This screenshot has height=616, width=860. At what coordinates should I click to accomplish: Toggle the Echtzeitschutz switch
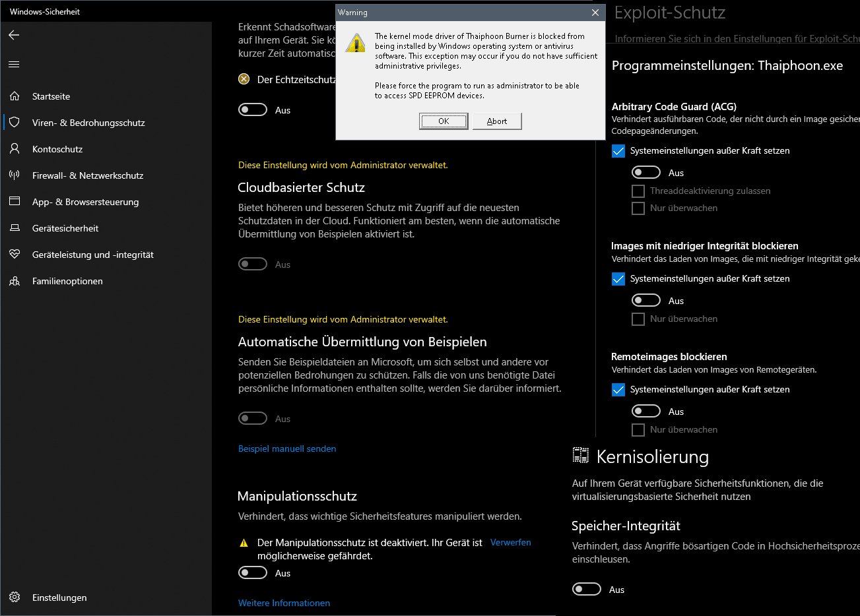pos(253,109)
